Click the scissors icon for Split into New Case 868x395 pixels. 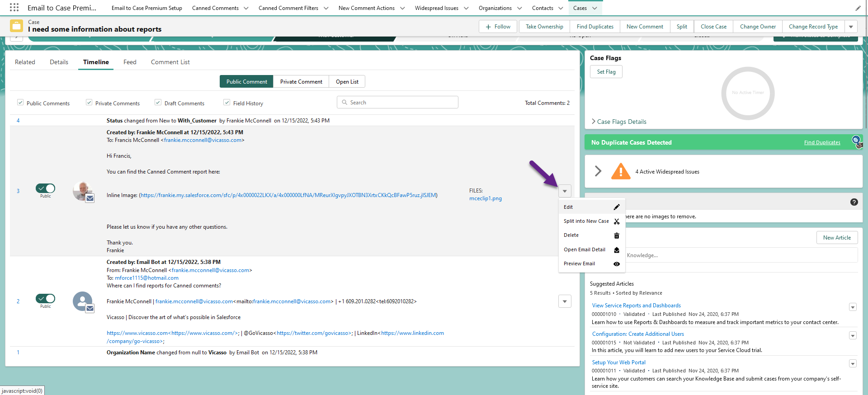617,221
